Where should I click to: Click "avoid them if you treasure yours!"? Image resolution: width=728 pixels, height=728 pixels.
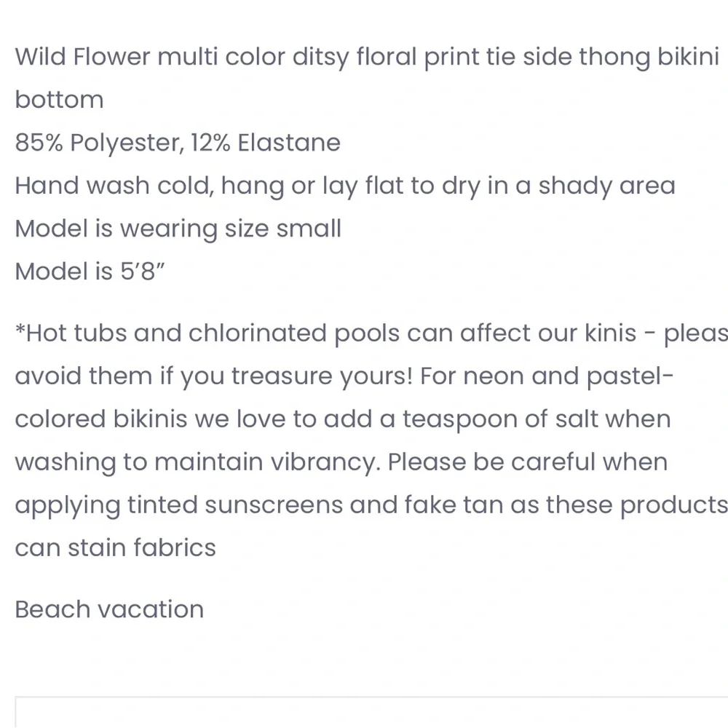213,376
